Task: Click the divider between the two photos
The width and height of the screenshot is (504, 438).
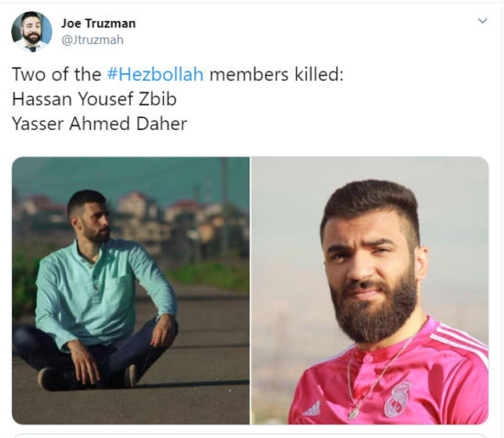Action: [250, 290]
